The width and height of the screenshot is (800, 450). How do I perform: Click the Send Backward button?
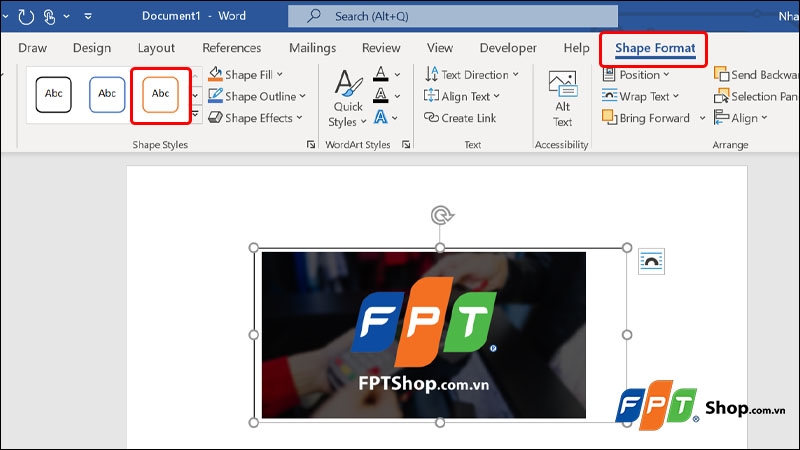(756, 74)
